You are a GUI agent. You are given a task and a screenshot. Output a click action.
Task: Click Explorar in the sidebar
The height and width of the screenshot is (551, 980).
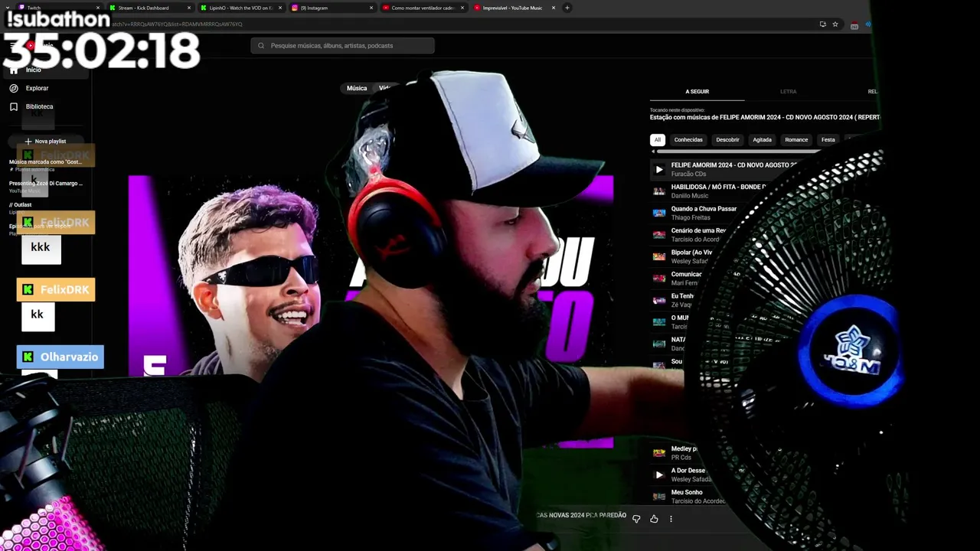(44, 88)
